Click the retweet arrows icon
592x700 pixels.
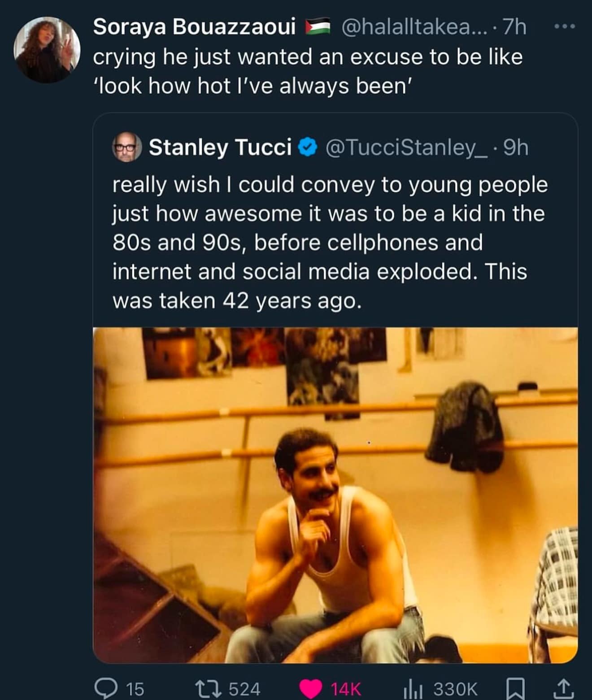point(208,688)
